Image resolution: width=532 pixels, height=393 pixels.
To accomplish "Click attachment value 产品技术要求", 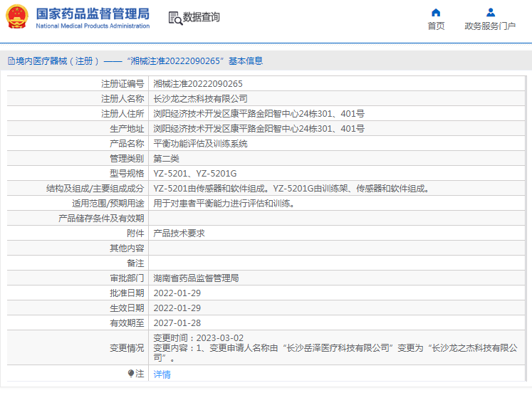I will 179,234.
